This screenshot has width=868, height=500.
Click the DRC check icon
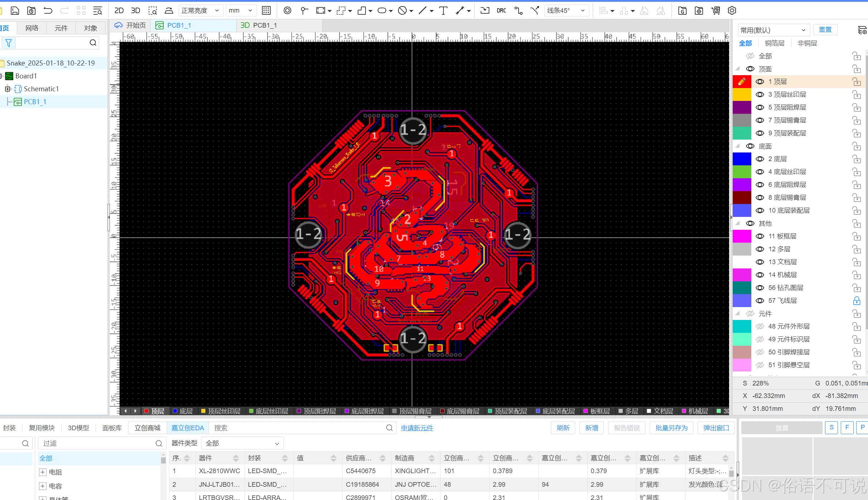pyautogui.click(x=501, y=11)
